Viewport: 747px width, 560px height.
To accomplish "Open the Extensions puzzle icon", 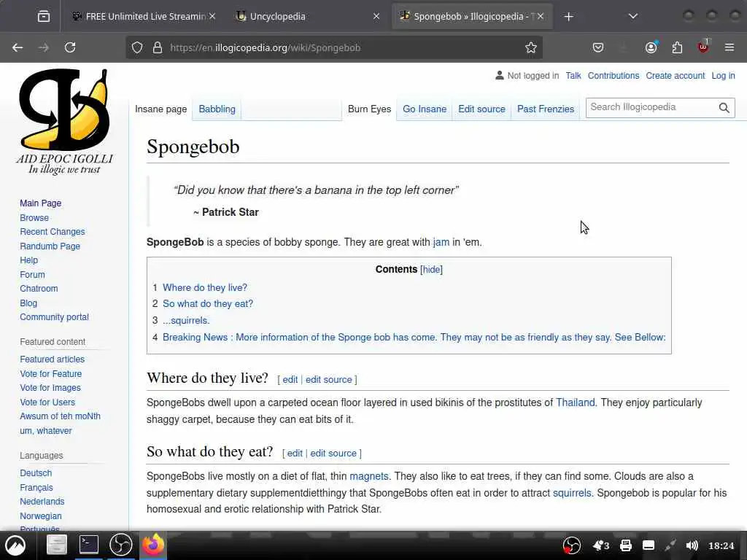I will (x=677, y=47).
